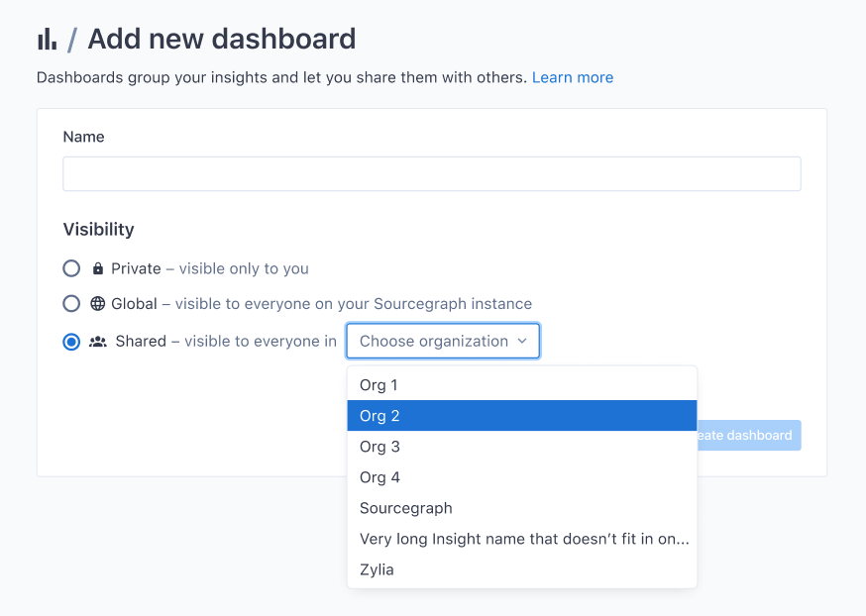Screen dimensions: 866x616
Task: Click the people icon beside Shared
Action: coord(98,342)
